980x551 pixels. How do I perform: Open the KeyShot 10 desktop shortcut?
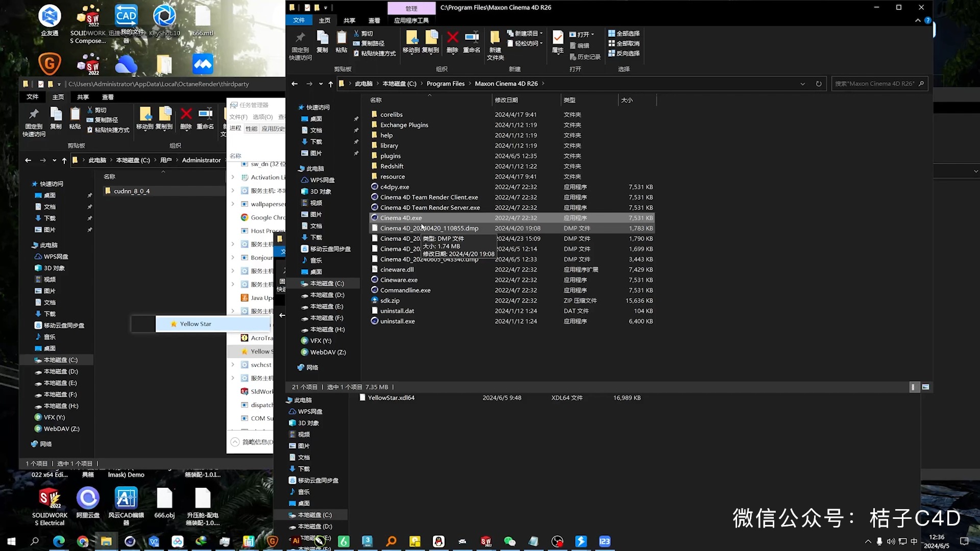[164, 21]
